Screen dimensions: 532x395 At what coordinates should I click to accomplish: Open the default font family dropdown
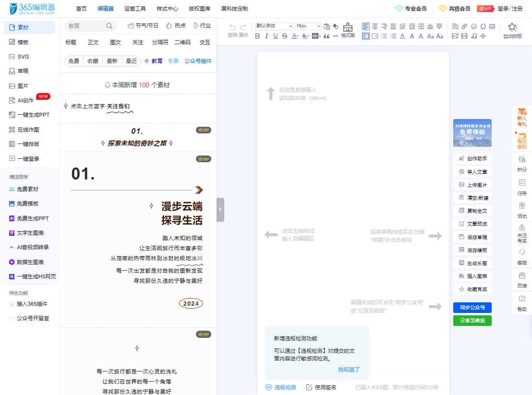pos(274,26)
